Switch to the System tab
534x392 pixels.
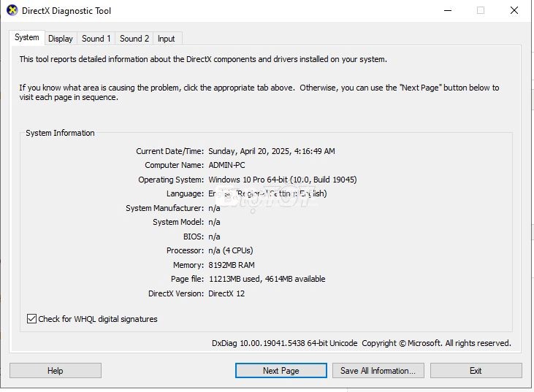(27, 37)
